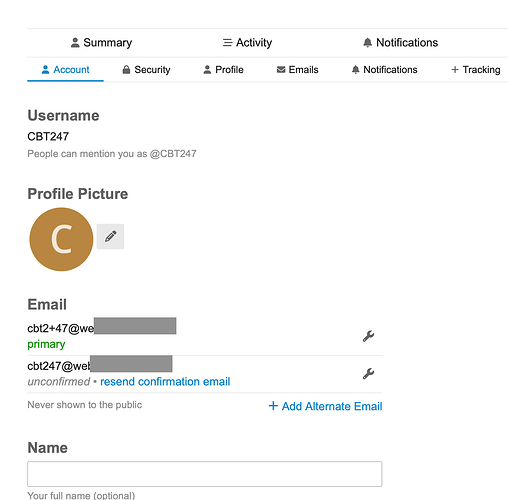
Task: Click the lock icon on Security tab
Action: point(126,70)
